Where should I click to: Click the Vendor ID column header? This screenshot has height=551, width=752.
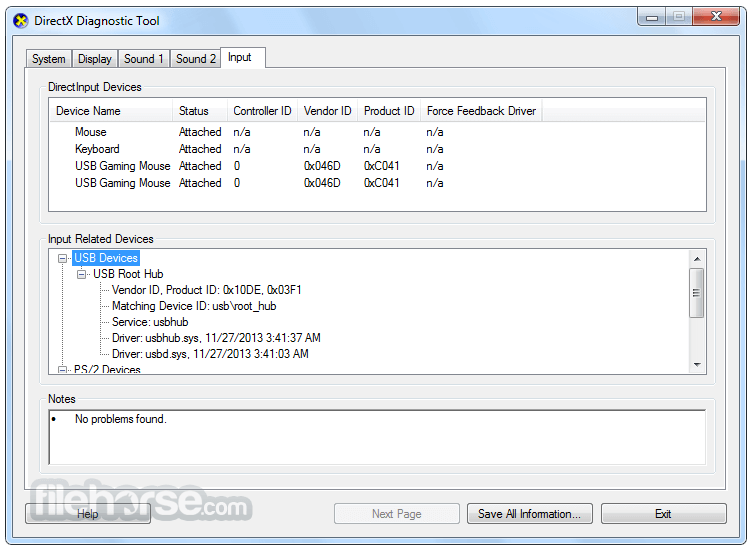point(328,111)
